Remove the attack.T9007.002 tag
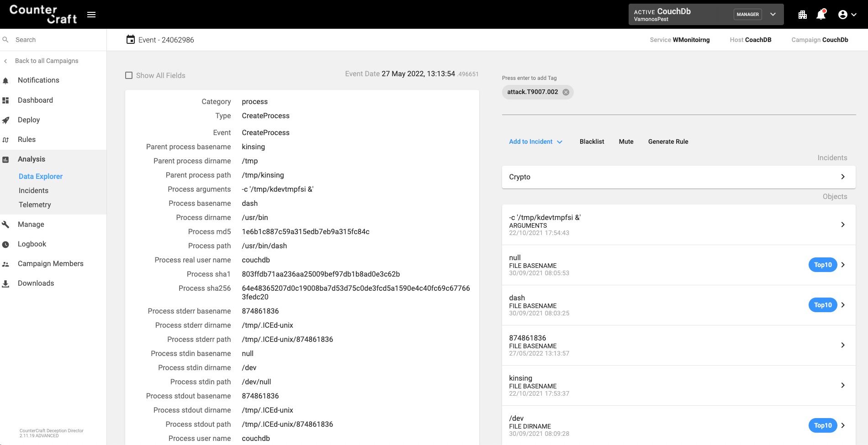 (x=566, y=92)
